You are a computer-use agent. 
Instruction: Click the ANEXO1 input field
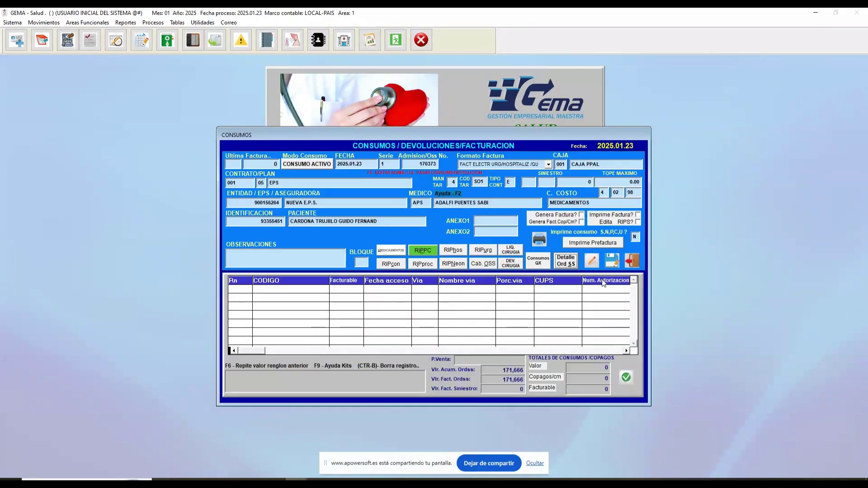pyautogui.click(x=495, y=221)
